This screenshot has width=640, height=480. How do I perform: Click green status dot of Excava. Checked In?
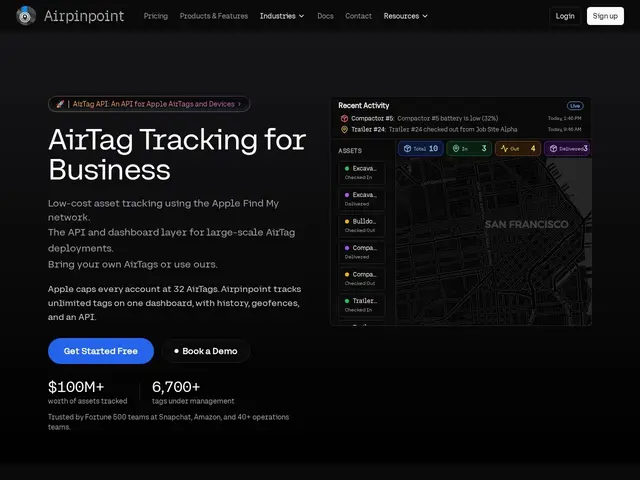pos(347,168)
